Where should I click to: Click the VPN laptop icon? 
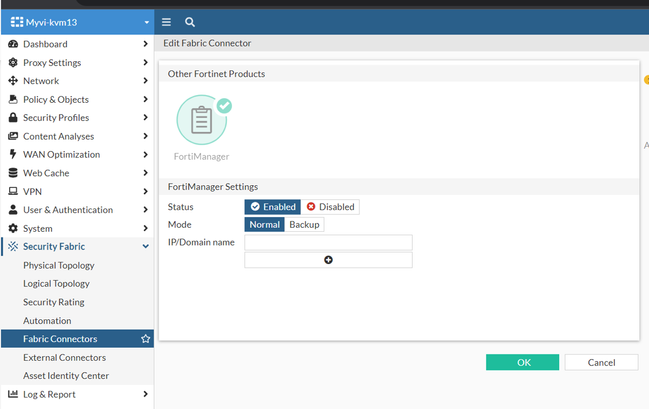[x=13, y=191]
